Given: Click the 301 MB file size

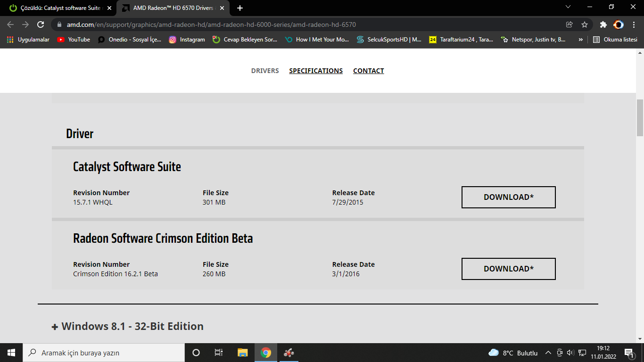Looking at the screenshot, I should click(214, 202).
